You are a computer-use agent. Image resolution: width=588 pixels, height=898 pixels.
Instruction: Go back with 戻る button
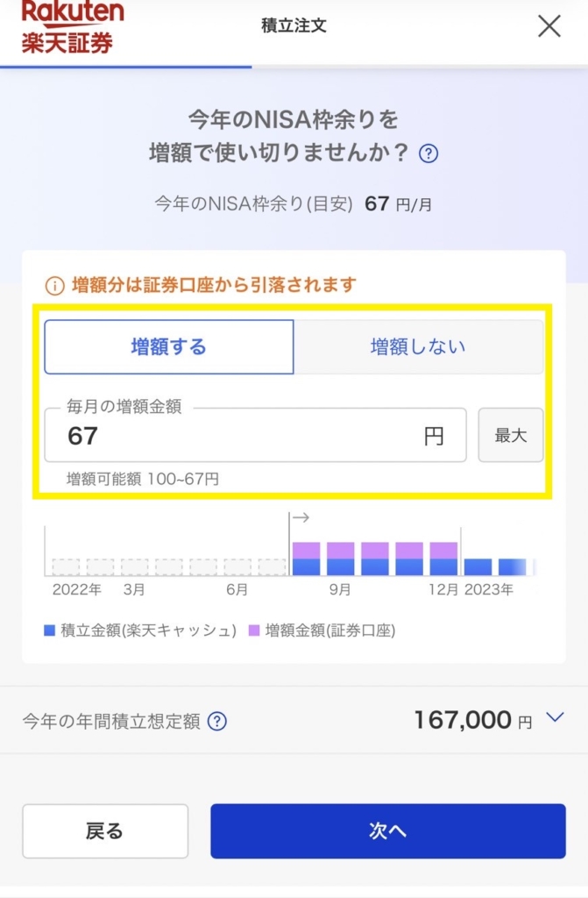[x=105, y=831]
